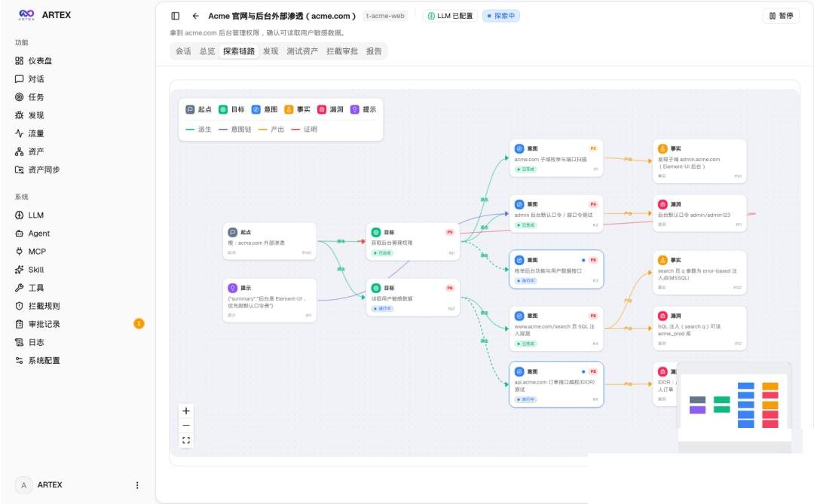Click task description about acme.com 后台管理权限
The width and height of the screenshot is (814, 504).
(258, 32)
